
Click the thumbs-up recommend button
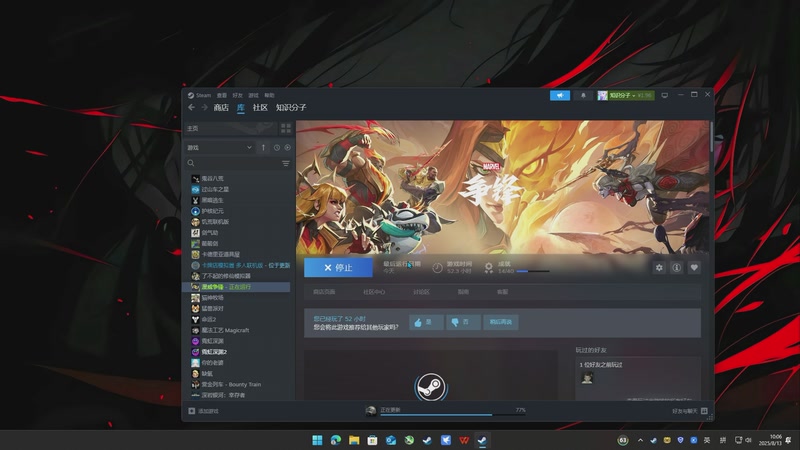point(426,322)
